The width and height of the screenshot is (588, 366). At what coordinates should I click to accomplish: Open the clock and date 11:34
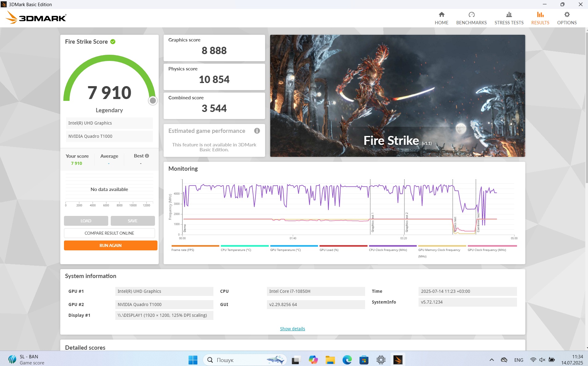572,360
